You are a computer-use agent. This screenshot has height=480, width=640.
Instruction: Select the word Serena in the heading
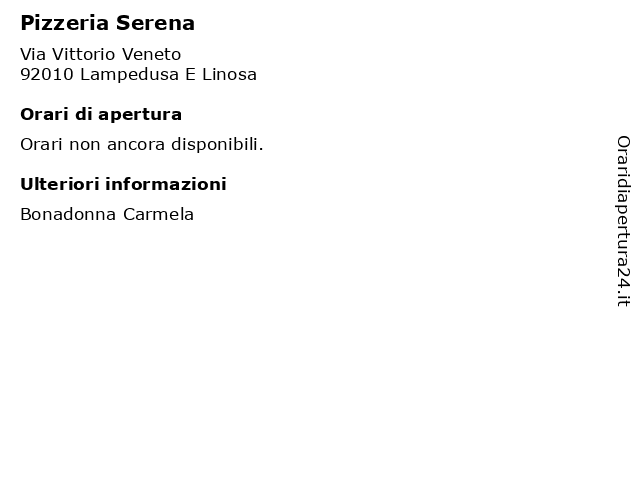pyautogui.click(x=155, y=23)
